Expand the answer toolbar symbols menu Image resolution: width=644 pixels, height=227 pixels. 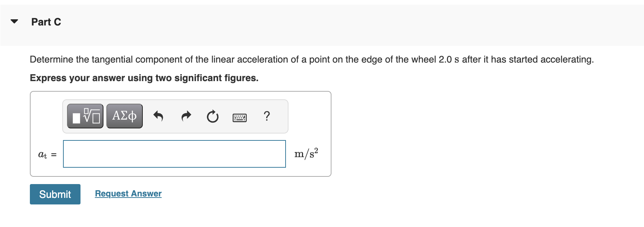(124, 116)
